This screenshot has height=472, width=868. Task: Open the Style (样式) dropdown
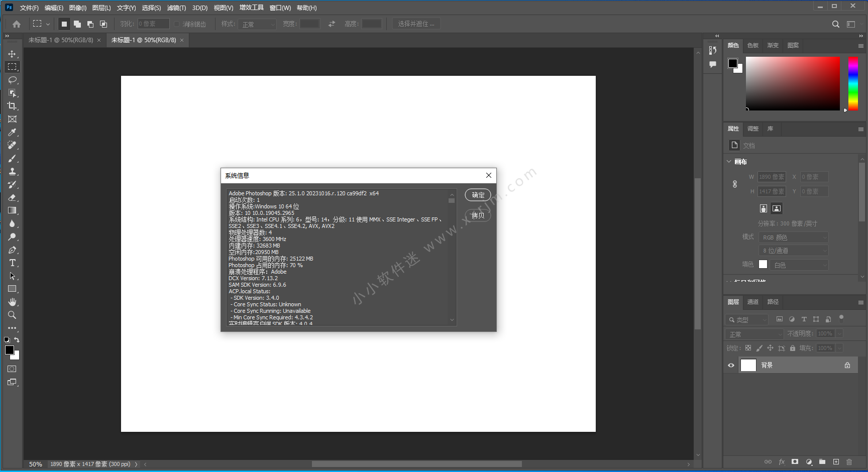click(258, 24)
